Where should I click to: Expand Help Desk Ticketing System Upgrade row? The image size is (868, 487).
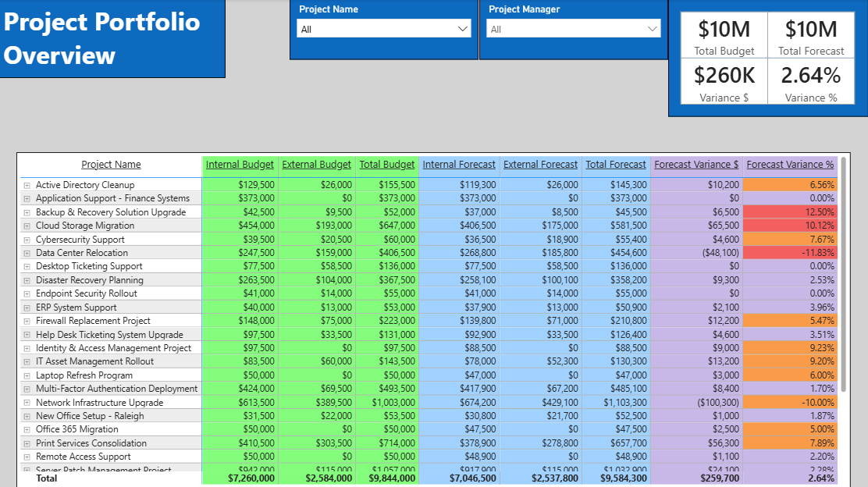[x=27, y=335]
